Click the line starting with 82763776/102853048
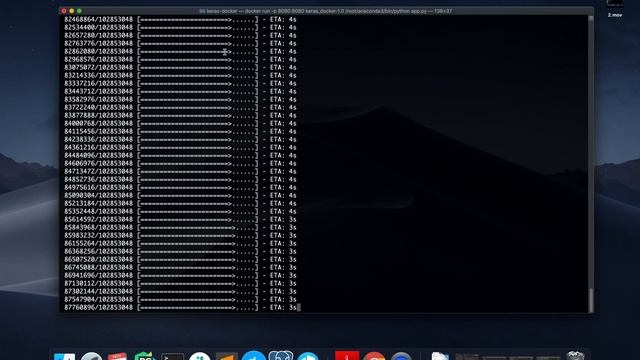Image resolution: width=640 pixels, height=360 pixels. coord(180,43)
